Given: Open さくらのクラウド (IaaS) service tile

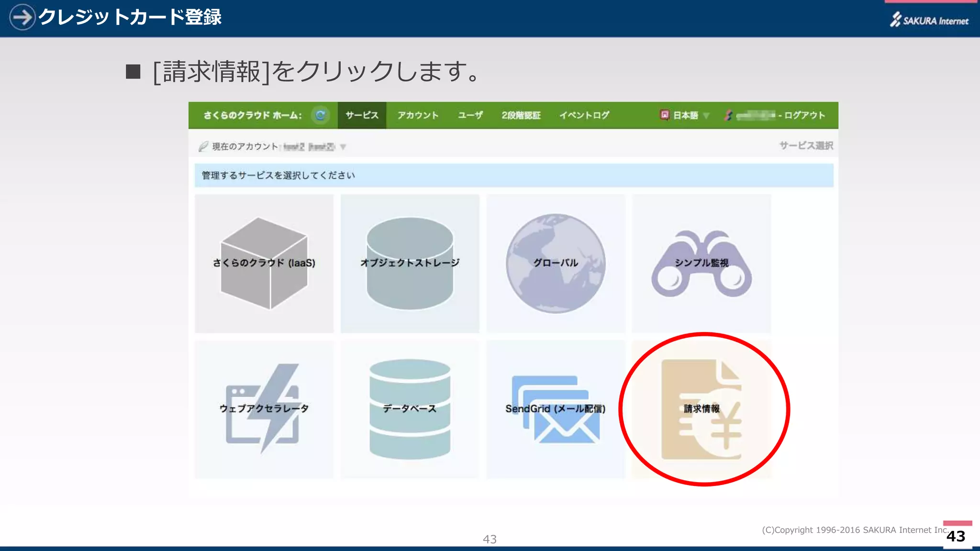Looking at the screenshot, I should click(x=264, y=263).
